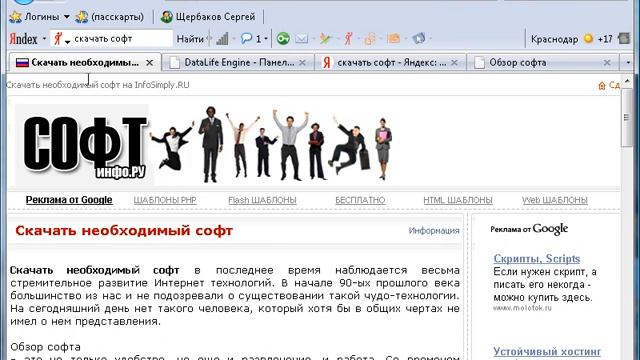
Task: Close the DataLife Engine tab
Action: [302, 63]
